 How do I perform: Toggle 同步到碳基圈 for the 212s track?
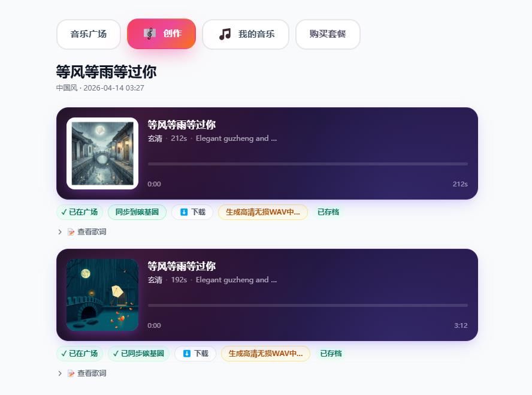pos(137,212)
